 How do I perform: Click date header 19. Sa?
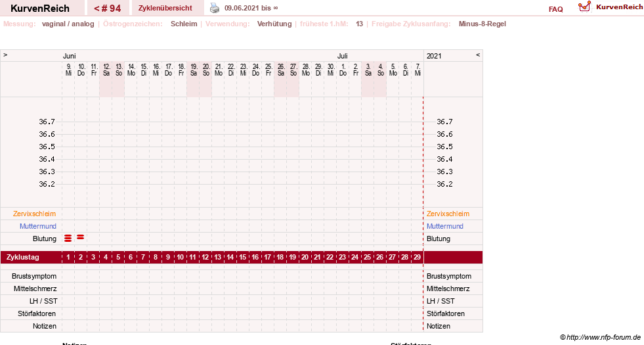coord(194,70)
